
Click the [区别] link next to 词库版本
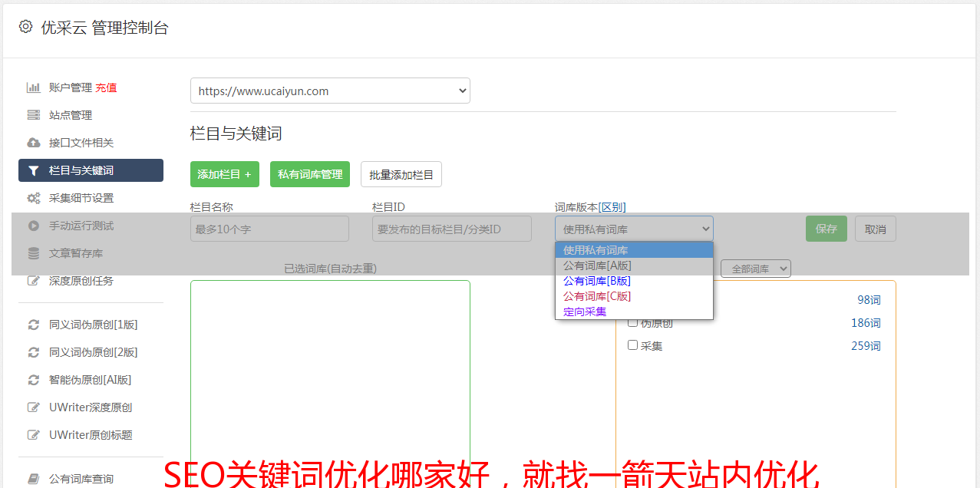612,207
